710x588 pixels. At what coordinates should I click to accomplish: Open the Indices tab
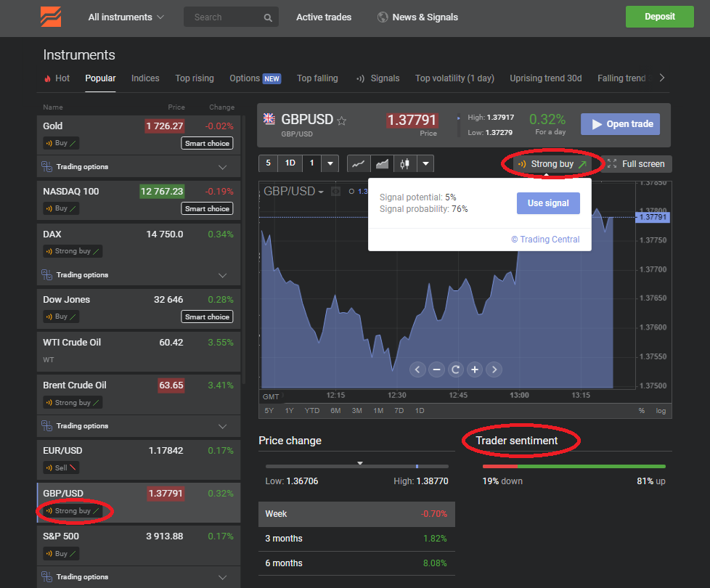145,78
